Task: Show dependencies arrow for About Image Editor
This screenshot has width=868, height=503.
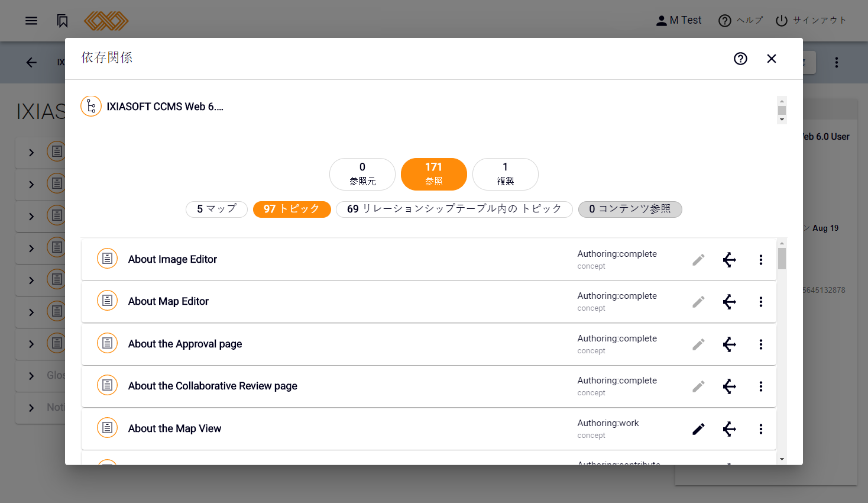Action: point(730,260)
